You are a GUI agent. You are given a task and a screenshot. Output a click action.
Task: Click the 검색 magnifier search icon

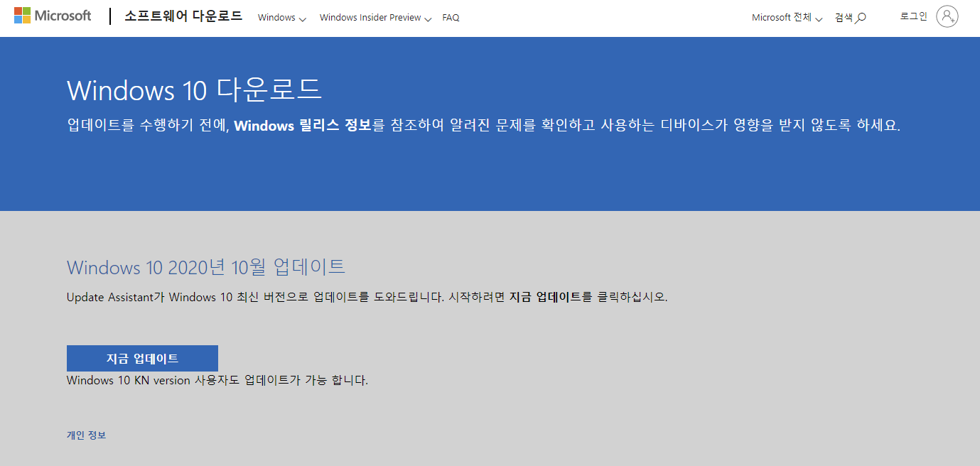[x=861, y=18]
